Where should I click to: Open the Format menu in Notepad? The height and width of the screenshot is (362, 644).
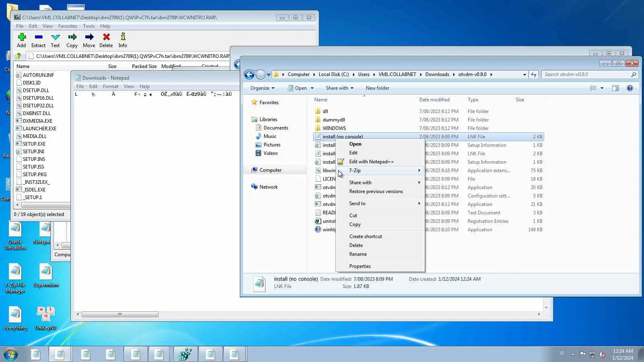click(x=111, y=86)
